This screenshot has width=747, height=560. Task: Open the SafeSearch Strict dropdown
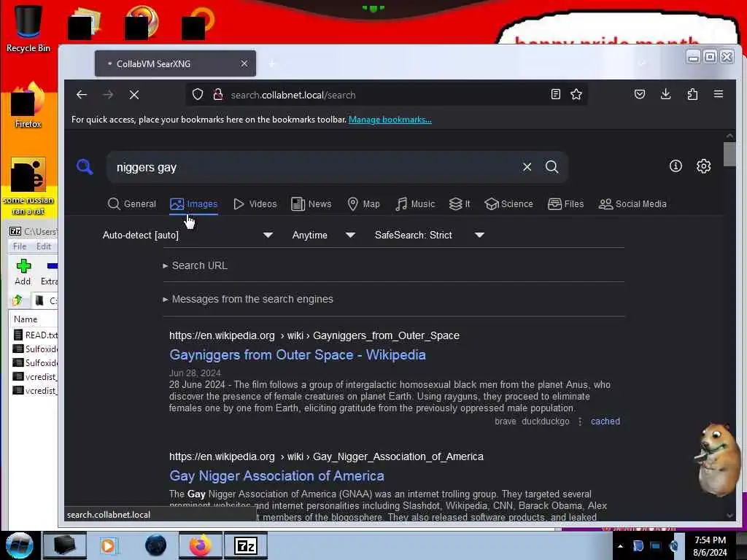coord(429,235)
